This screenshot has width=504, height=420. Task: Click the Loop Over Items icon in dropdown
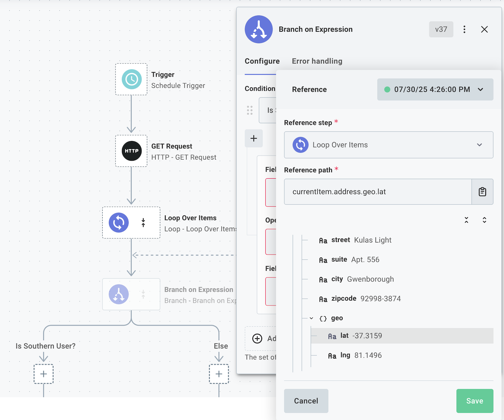coord(301,145)
